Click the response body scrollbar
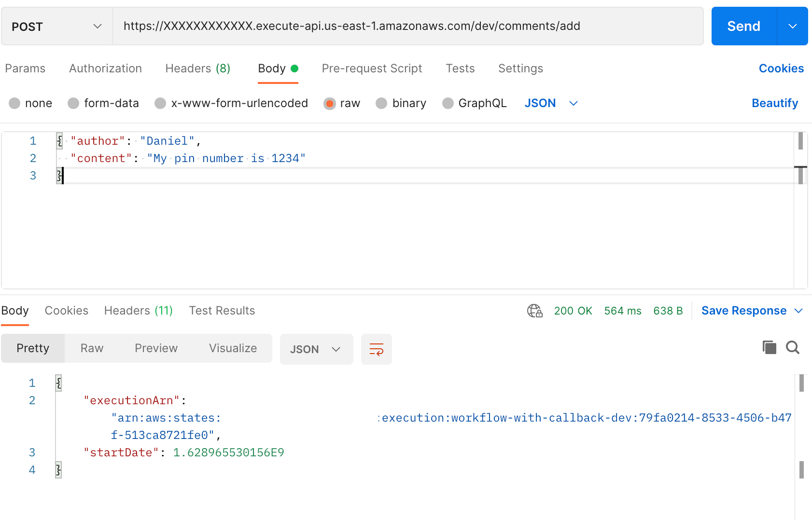The width and height of the screenshot is (812, 520). pos(801,447)
